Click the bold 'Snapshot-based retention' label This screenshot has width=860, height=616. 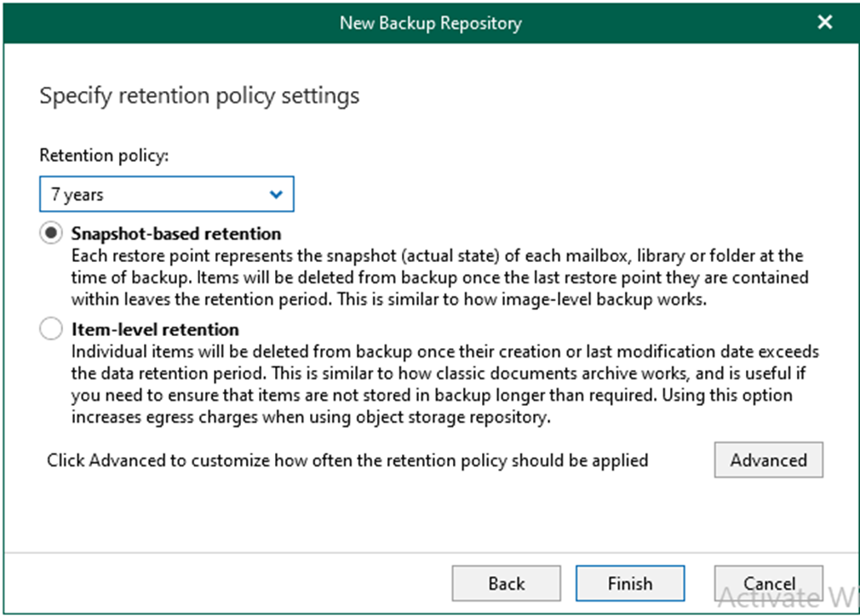click(176, 233)
